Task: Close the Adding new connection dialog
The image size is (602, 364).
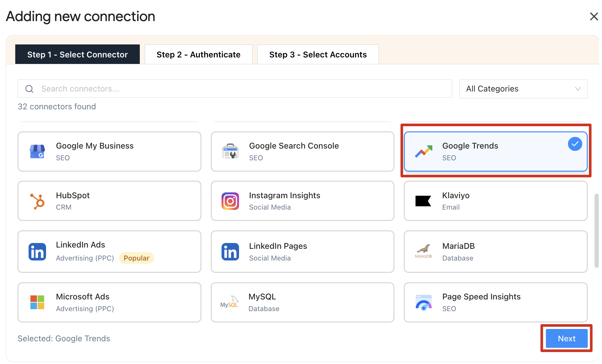Action: (x=594, y=17)
